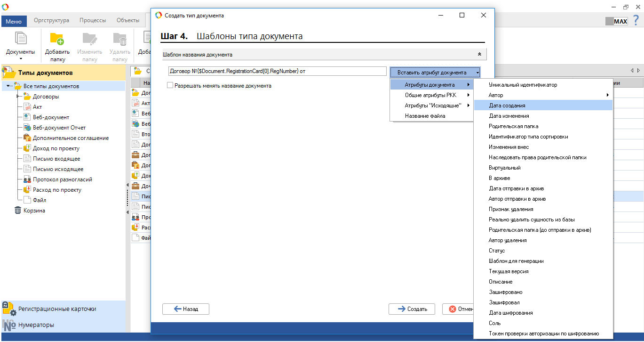Enable 'Разрешать менять название документа' checkbox
The image size is (644, 342).
tap(170, 86)
